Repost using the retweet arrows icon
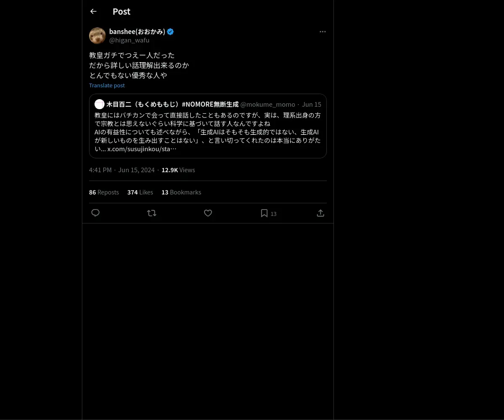This screenshot has width=504, height=420. 152,213
